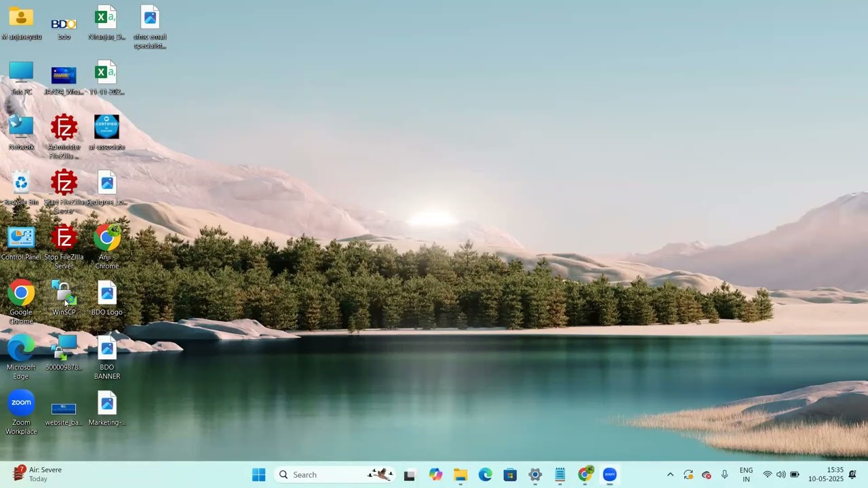The image size is (868, 488).
Task: Open the Air: Severe weather widget
Action: (x=38, y=474)
